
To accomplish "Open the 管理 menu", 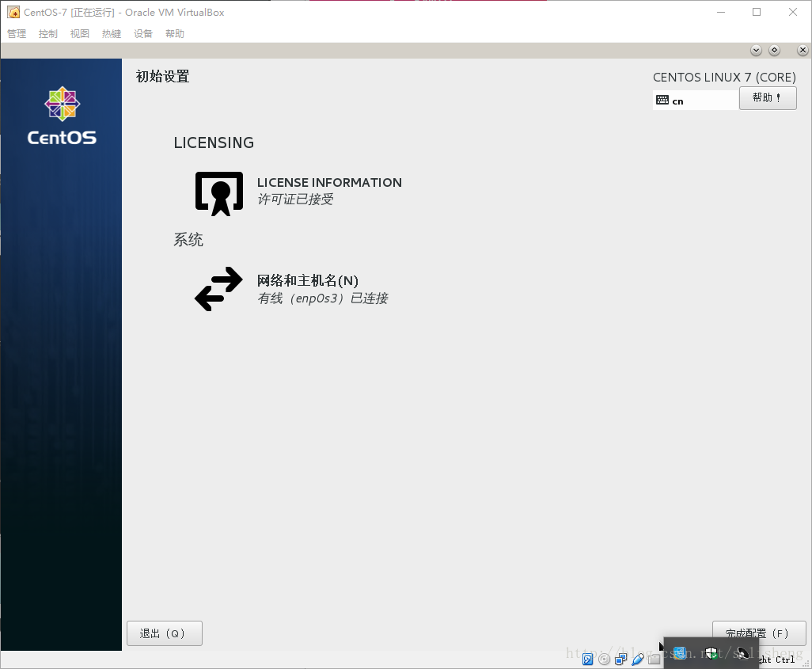I will (x=17, y=34).
